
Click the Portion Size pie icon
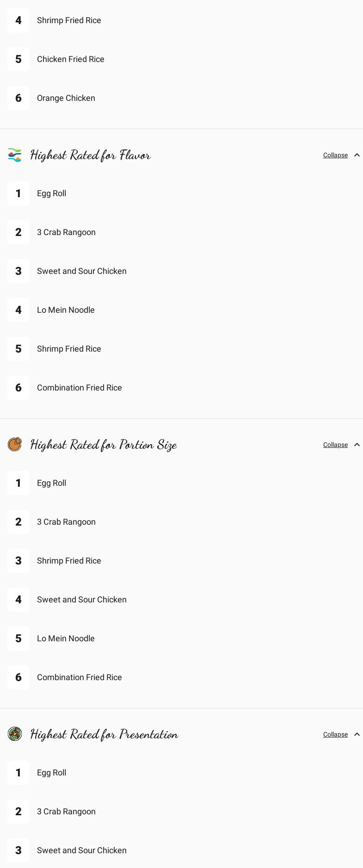15,445
